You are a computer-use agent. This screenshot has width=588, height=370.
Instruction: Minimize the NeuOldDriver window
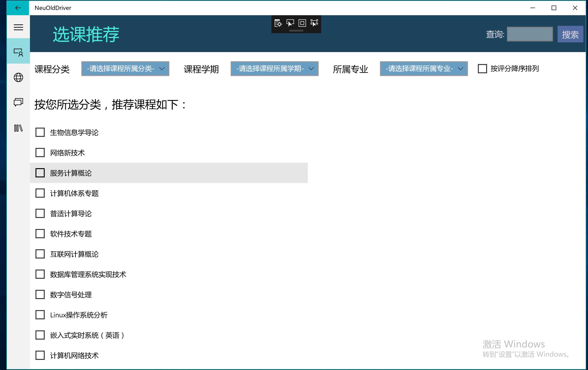point(533,8)
